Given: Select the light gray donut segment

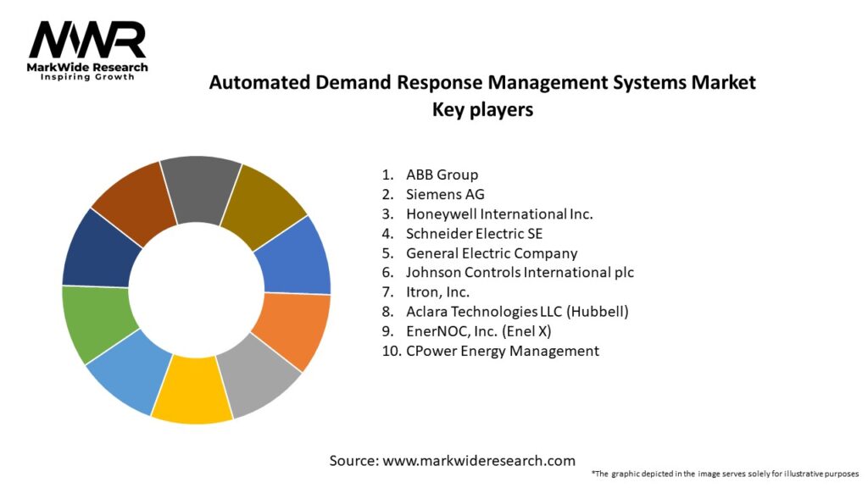Looking at the screenshot, I should (x=258, y=377).
